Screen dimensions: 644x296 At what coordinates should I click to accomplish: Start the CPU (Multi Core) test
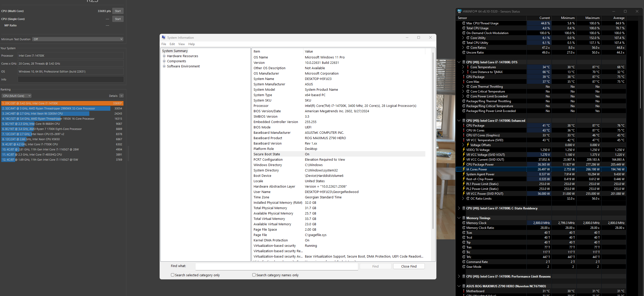tap(118, 11)
